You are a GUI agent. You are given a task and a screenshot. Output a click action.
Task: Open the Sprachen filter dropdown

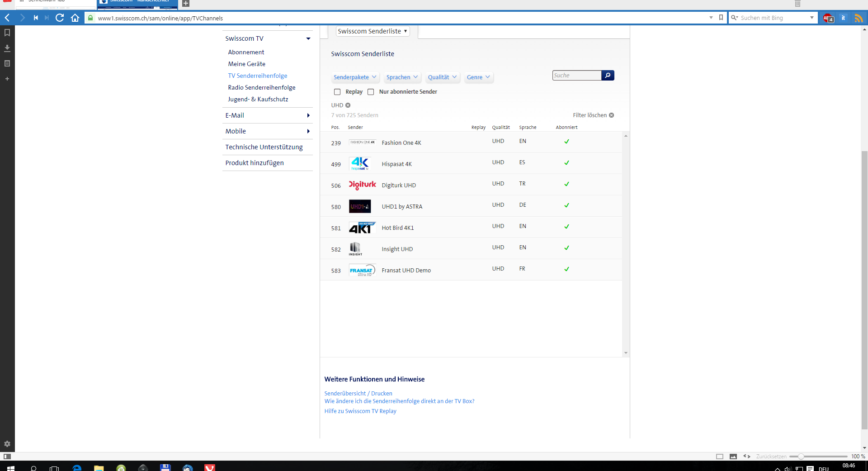[x=402, y=77]
